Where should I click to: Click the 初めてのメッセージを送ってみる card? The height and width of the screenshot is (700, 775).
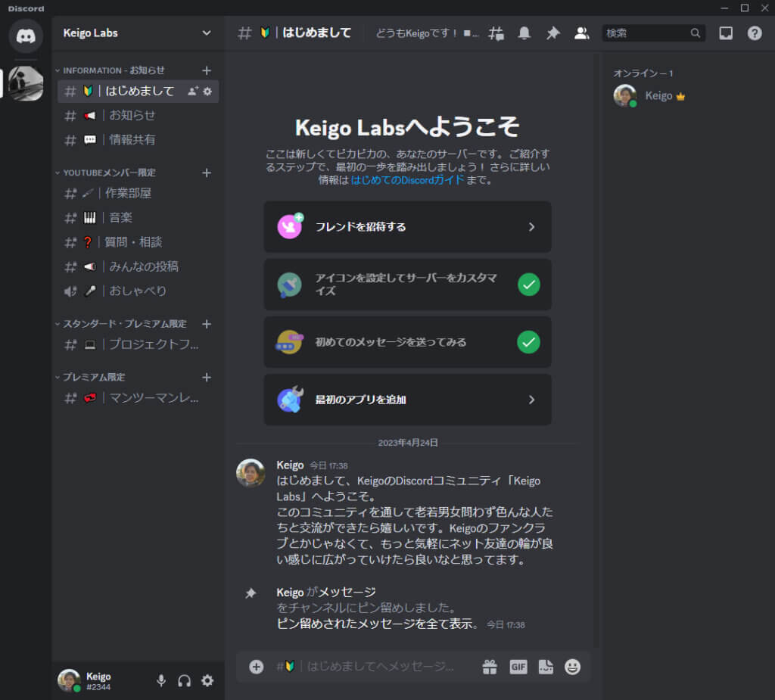point(407,342)
